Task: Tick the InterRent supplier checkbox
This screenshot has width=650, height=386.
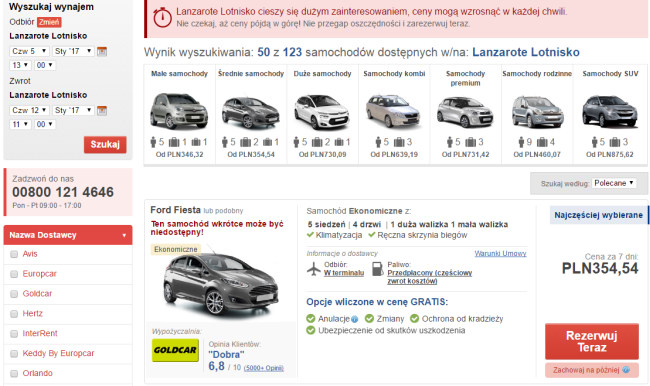Action: click(x=14, y=334)
